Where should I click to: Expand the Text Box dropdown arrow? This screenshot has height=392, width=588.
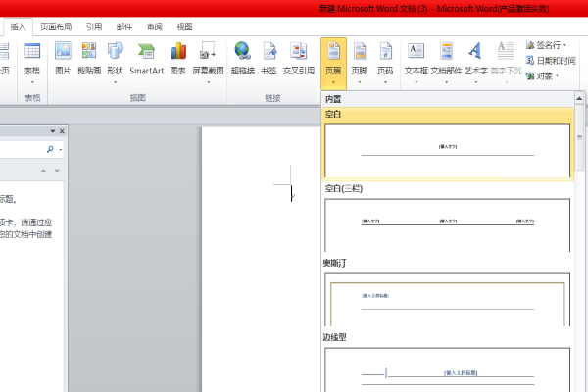[x=416, y=82]
